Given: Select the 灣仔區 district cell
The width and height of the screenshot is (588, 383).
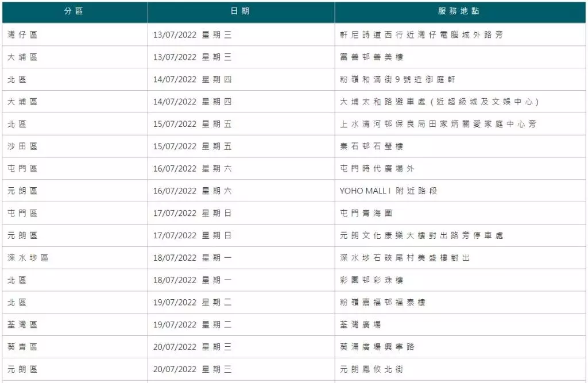Looking at the screenshot, I should pyautogui.click(x=22, y=34).
